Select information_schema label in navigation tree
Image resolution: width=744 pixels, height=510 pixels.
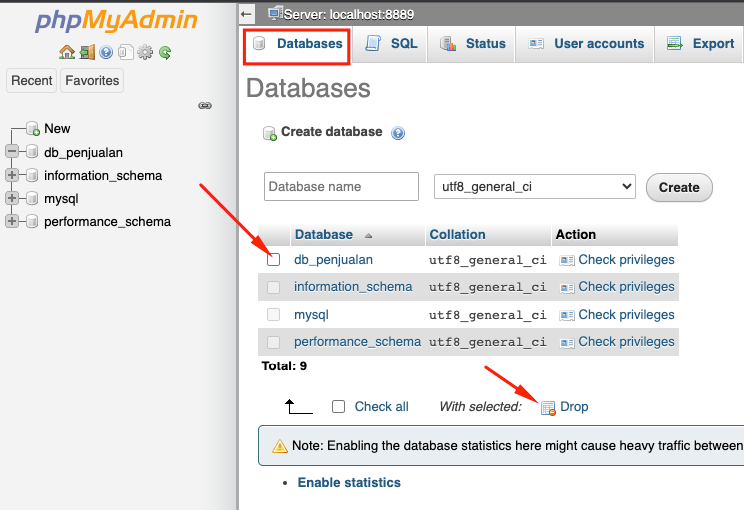click(103, 176)
